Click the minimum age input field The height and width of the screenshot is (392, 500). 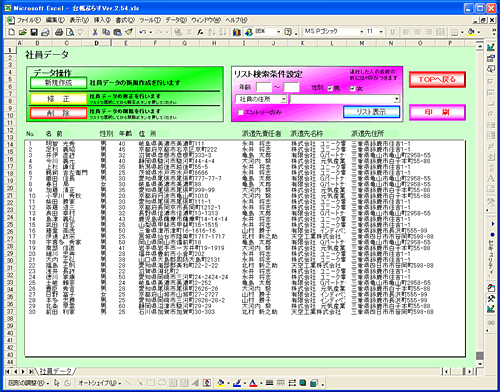(264, 87)
